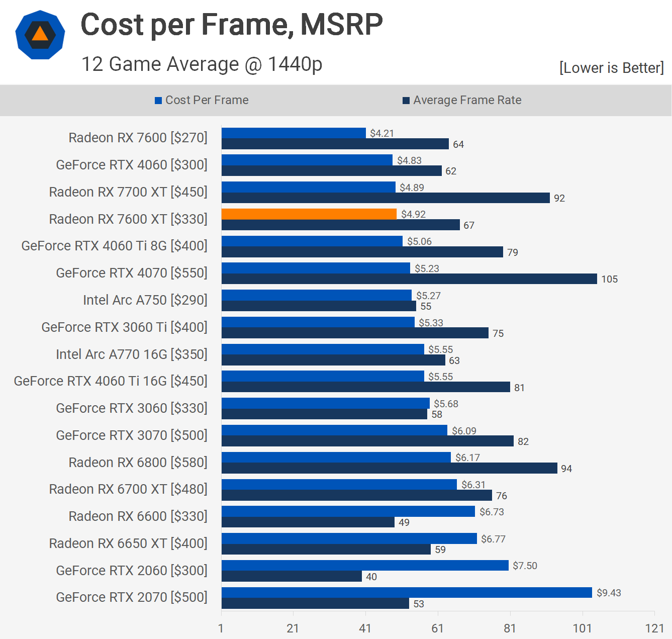Select the 'GeForce RTX 3070 [$500]' label
The width and height of the screenshot is (672, 639).
click(x=132, y=435)
